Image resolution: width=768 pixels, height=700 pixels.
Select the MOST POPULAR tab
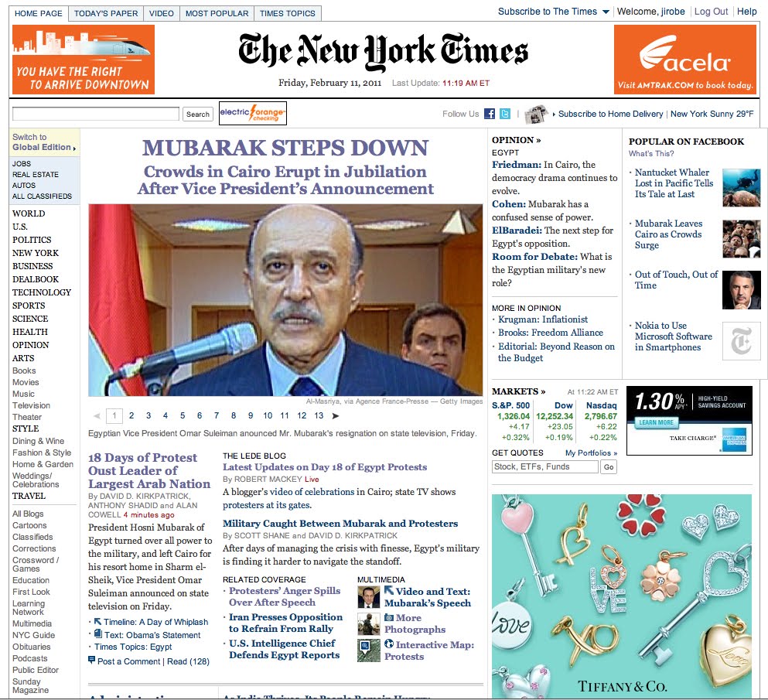point(217,14)
